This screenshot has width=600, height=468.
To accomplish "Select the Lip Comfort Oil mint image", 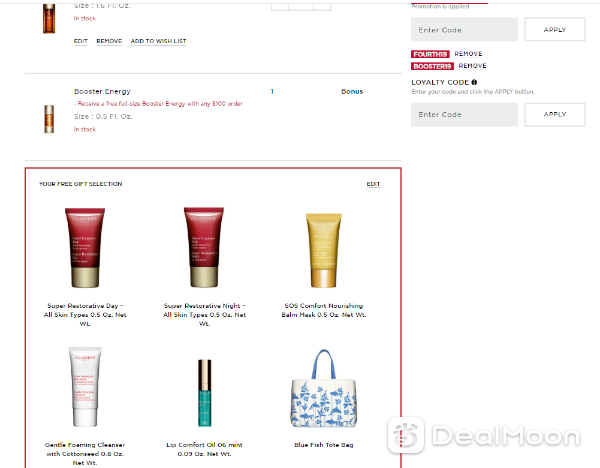I will point(204,393).
